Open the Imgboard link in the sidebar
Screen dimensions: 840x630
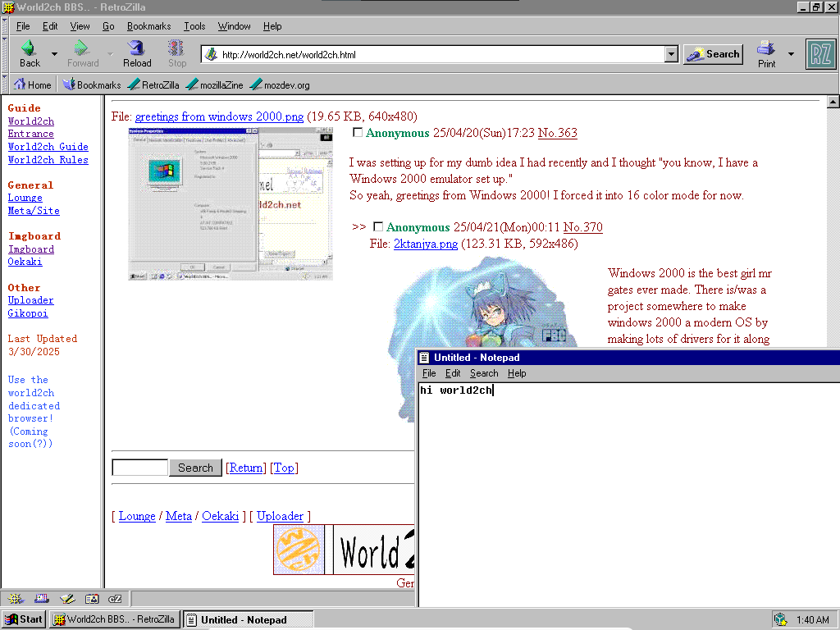point(30,249)
